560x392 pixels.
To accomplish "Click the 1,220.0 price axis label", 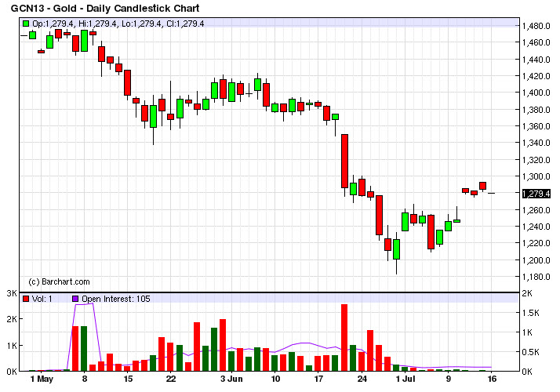I will pos(536,244).
